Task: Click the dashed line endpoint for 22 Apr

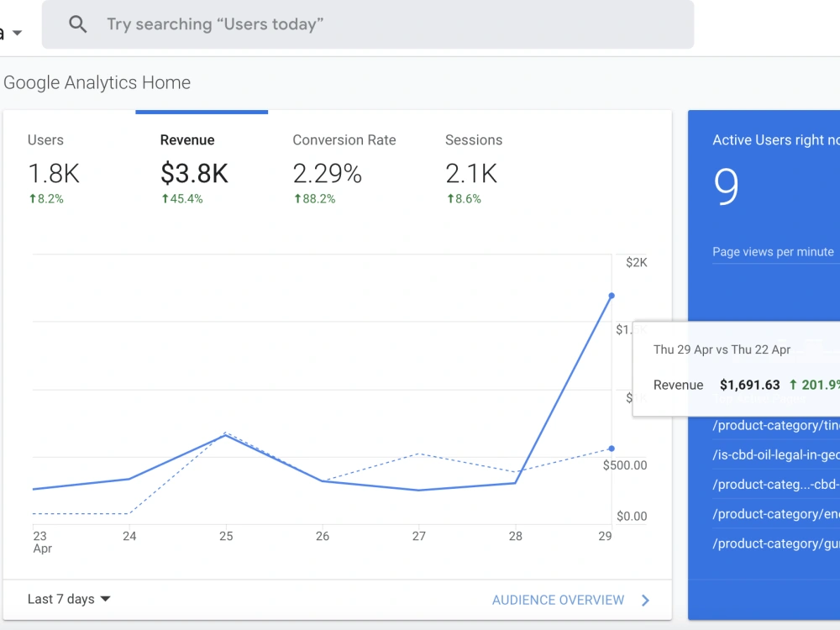Action: tap(612, 449)
